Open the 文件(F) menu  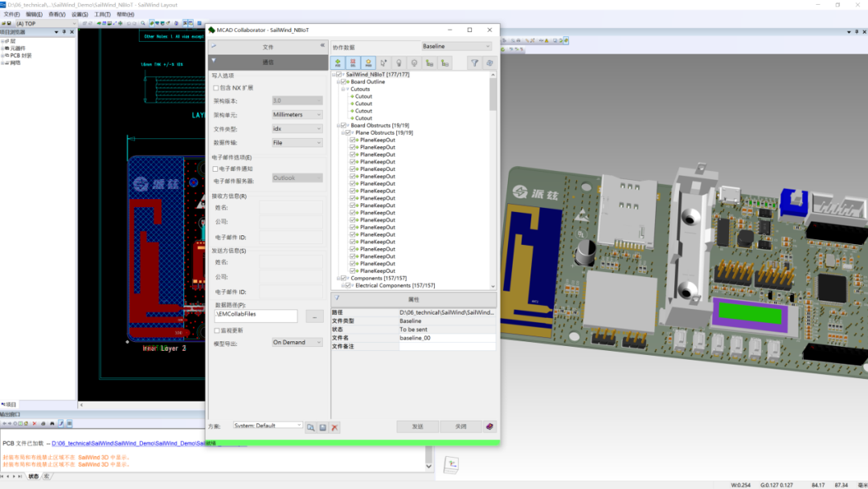pyautogui.click(x=11, y=14)
